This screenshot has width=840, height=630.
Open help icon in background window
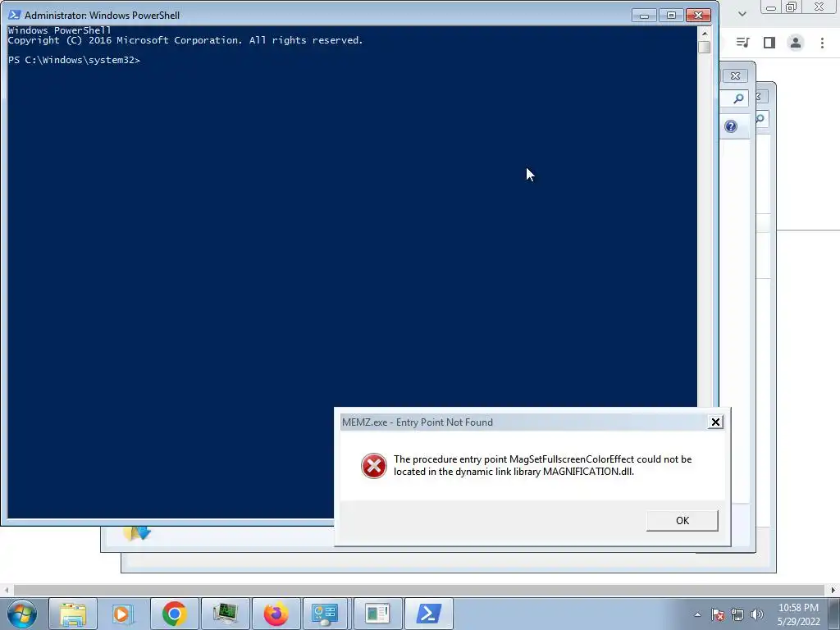731,126
